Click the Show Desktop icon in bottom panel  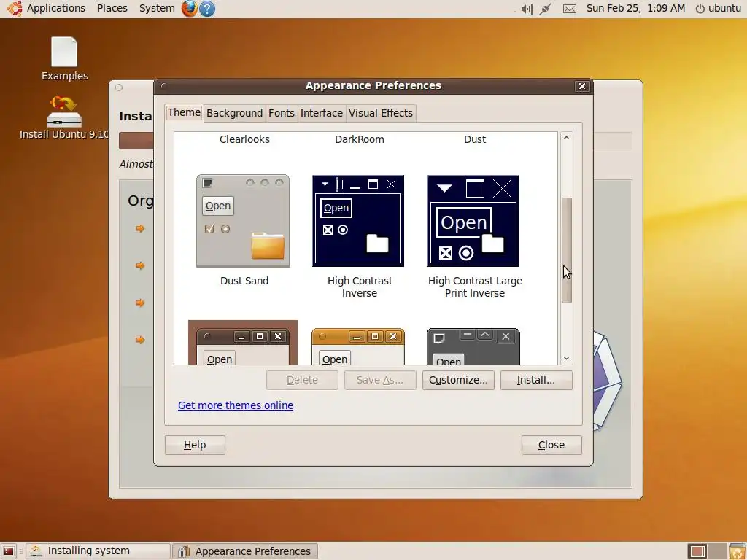click(x=9, y=551)
